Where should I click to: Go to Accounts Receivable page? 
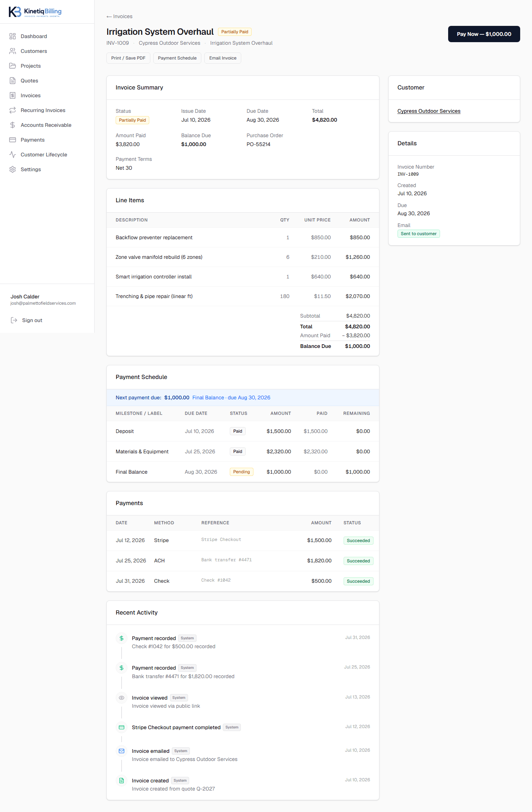click(46, 125)
